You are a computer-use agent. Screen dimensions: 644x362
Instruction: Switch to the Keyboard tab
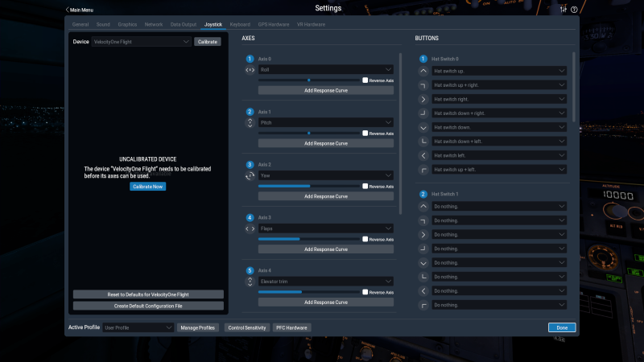[240, 25]
